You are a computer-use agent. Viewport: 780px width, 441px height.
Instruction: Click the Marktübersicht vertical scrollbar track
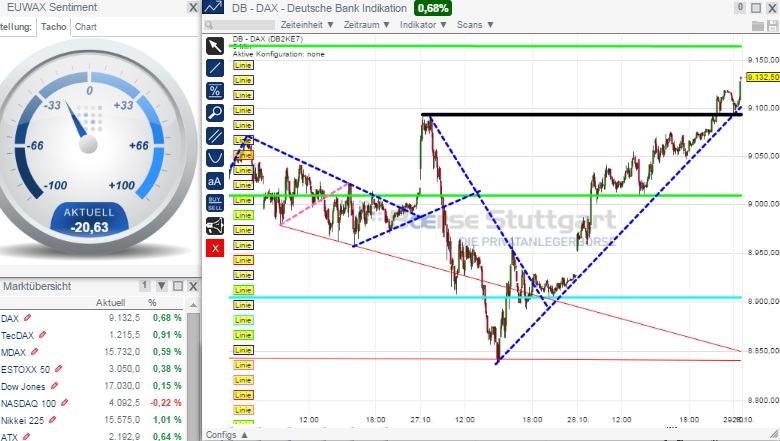[194, 375]
